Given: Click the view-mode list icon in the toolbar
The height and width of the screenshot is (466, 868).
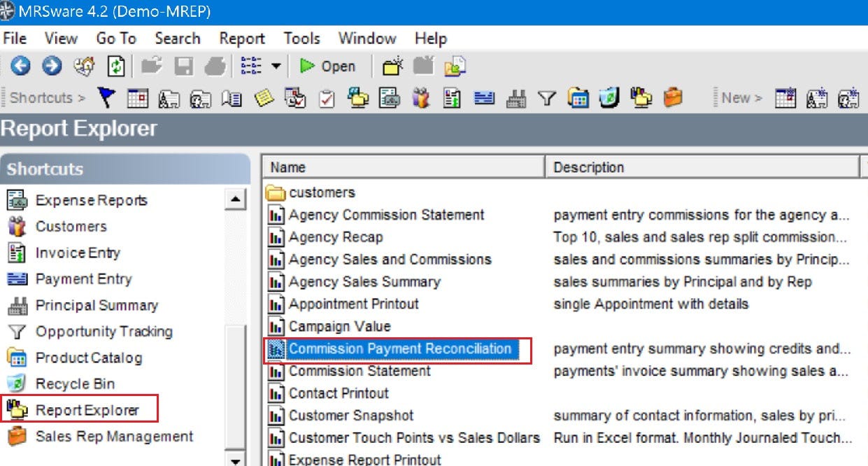Looking at the screenshot, I should (x=250, y=66).
